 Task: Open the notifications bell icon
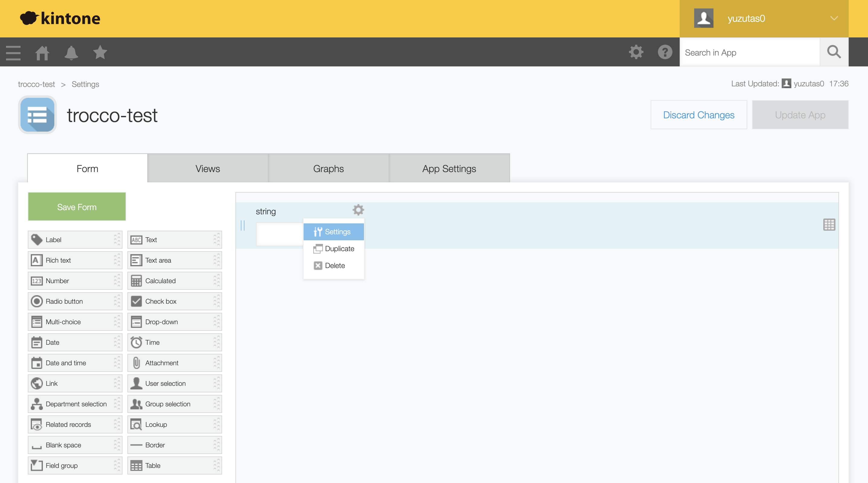[x=71, y=53]
